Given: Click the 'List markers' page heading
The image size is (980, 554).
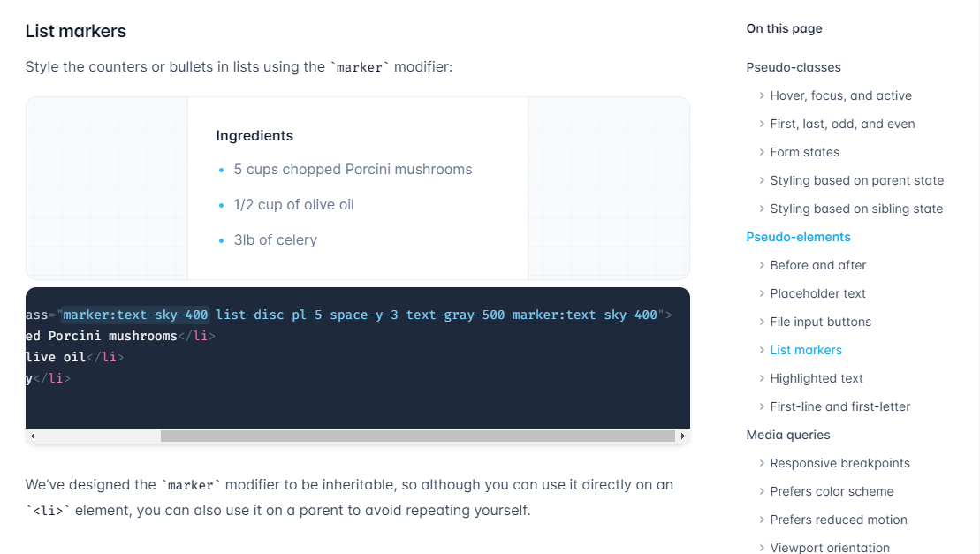Looking at the screenshot, I should pos(76,30).
